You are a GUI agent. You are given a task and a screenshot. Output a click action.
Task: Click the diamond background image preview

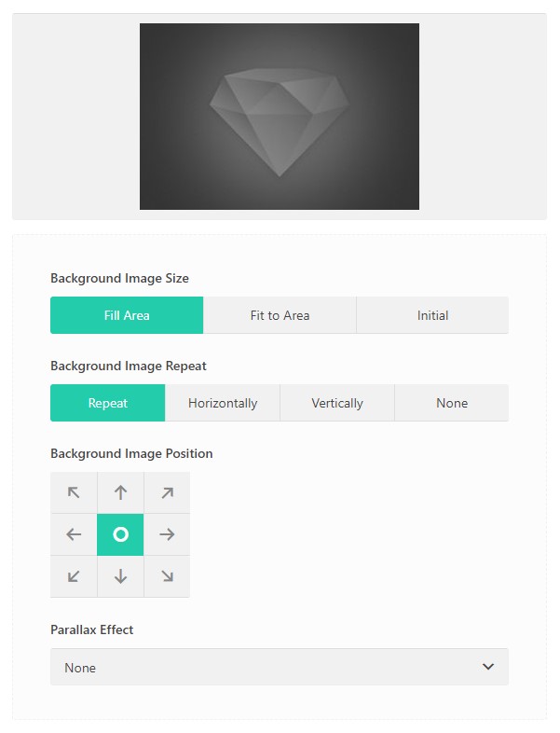[280, 117]
